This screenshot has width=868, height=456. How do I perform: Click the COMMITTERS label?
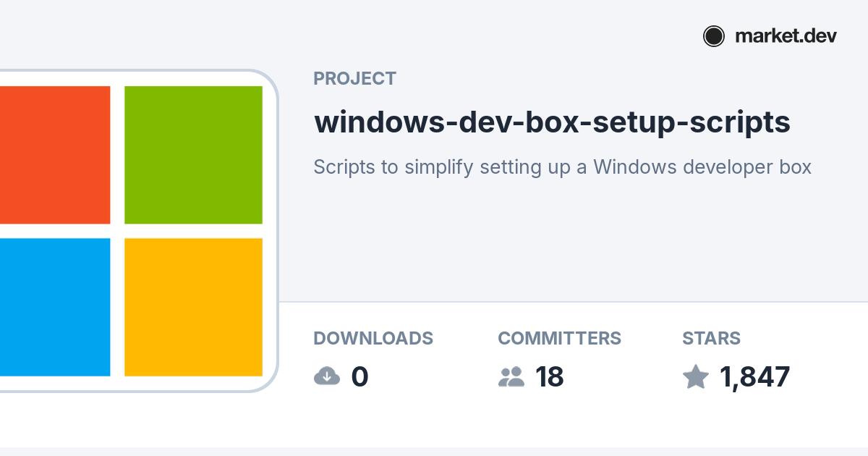point(559,338)
